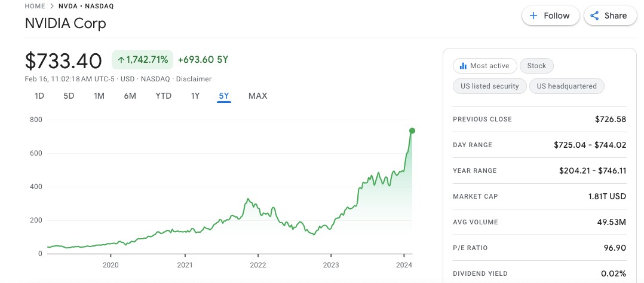Click the 2022 peak on price chart
The image size is (644, 283).
pyautogui.click(x=248, y=199)
